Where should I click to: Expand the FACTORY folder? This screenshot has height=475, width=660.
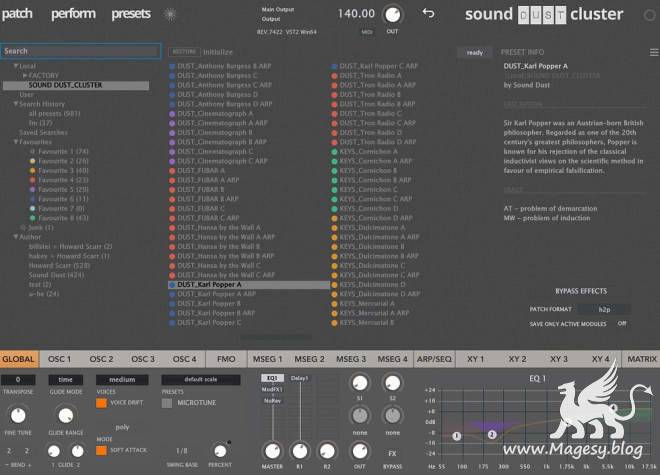[25, 75]
